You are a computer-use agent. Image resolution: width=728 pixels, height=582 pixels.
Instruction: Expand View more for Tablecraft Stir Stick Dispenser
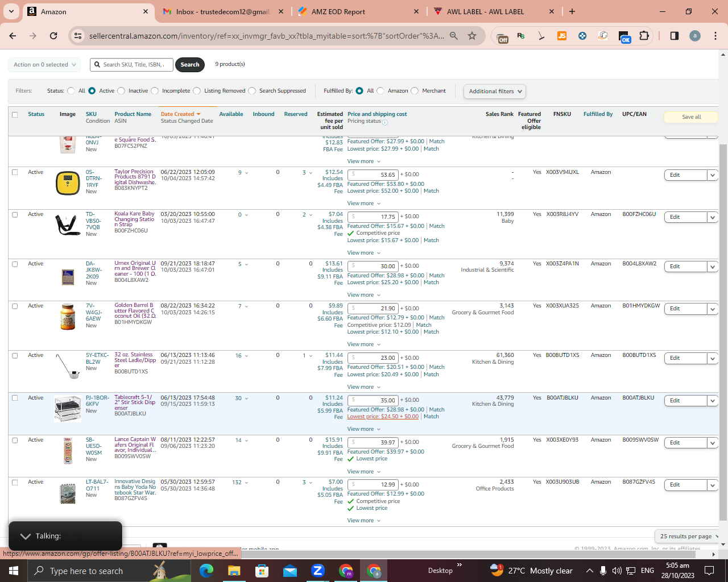(x=364, y=429)
